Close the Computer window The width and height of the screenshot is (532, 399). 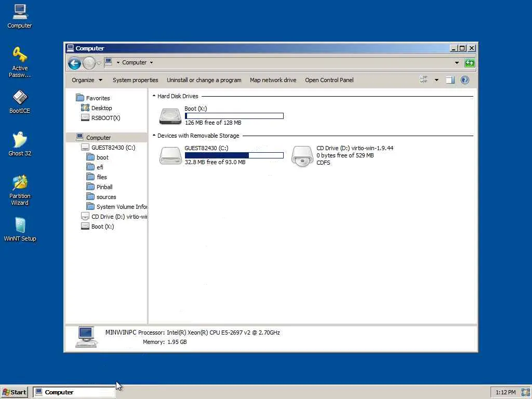[472, 48]
